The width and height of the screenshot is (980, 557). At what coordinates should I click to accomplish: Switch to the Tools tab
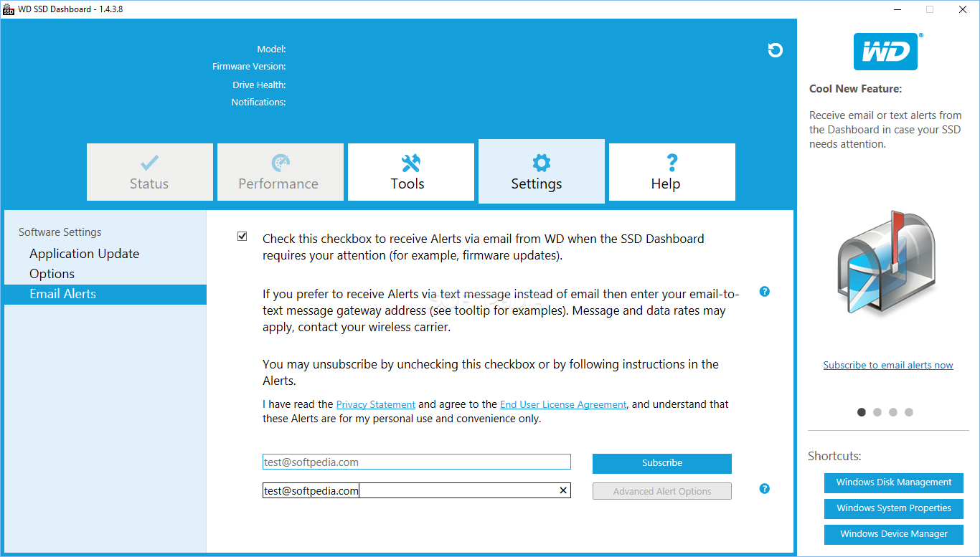(x=410, y=172)
